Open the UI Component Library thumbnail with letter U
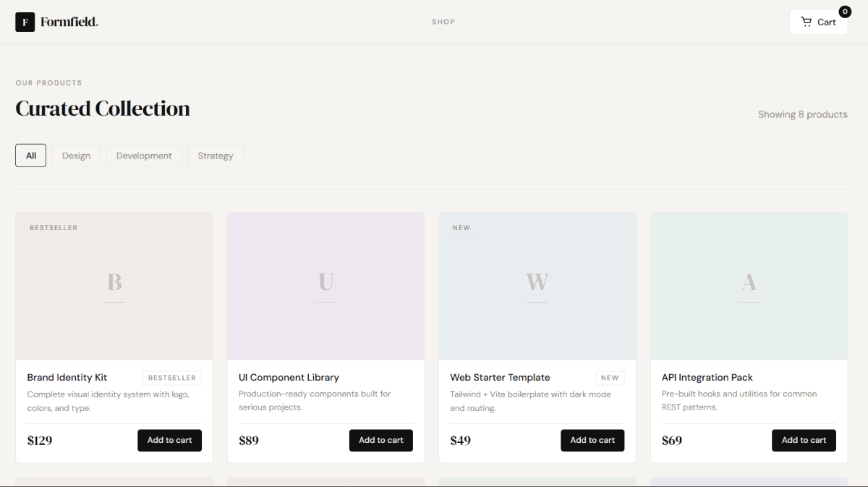 click(325, 286)
